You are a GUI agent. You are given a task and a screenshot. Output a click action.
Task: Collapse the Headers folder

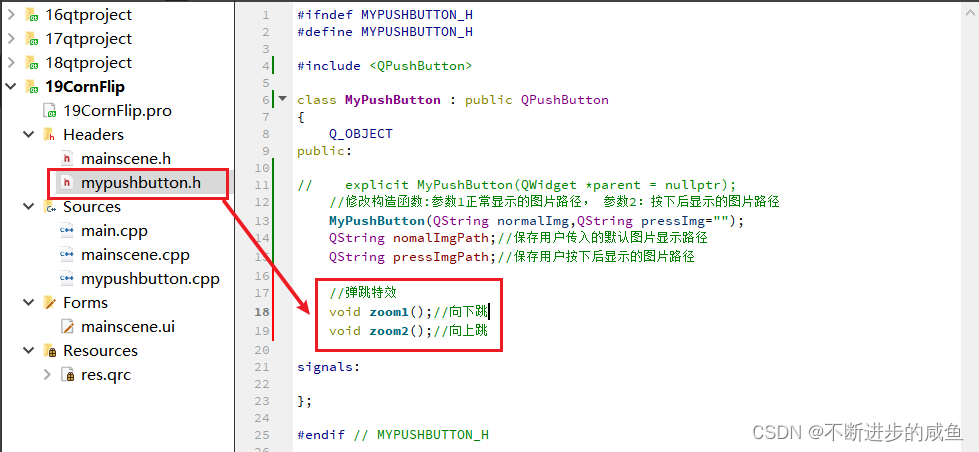(x=29, y=134)
